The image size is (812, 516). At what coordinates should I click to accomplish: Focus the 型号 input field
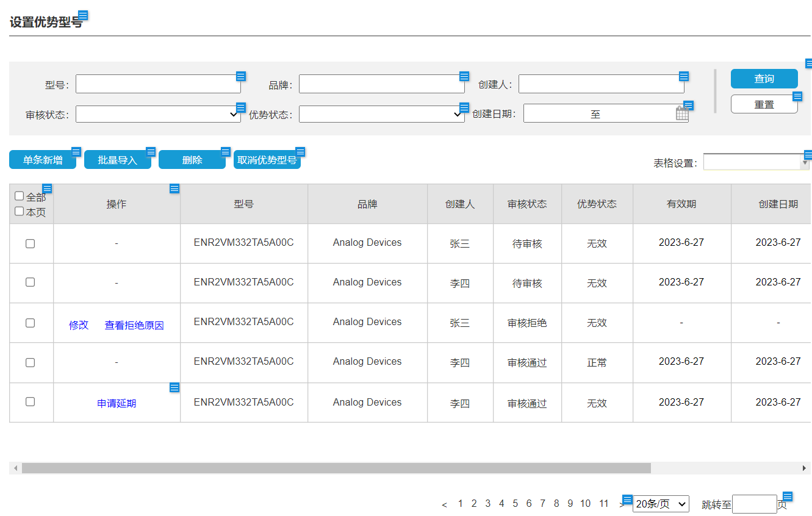(x=158, y=84)
